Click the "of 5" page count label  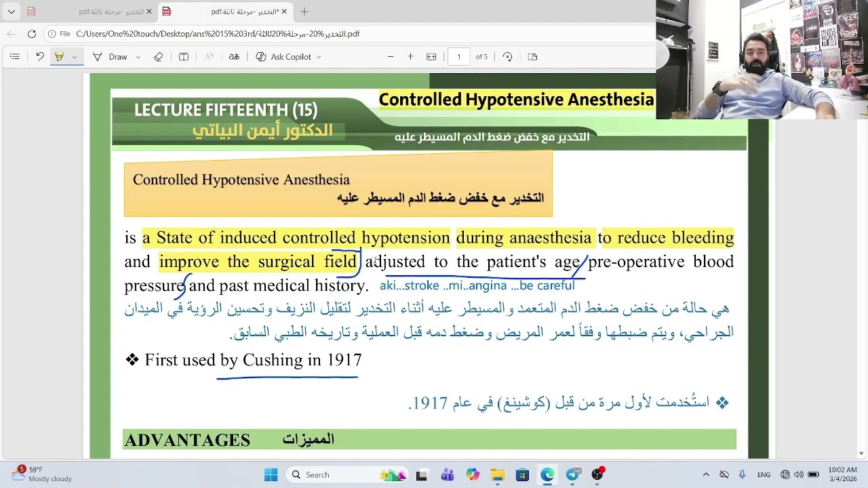(x=481, y=57)
